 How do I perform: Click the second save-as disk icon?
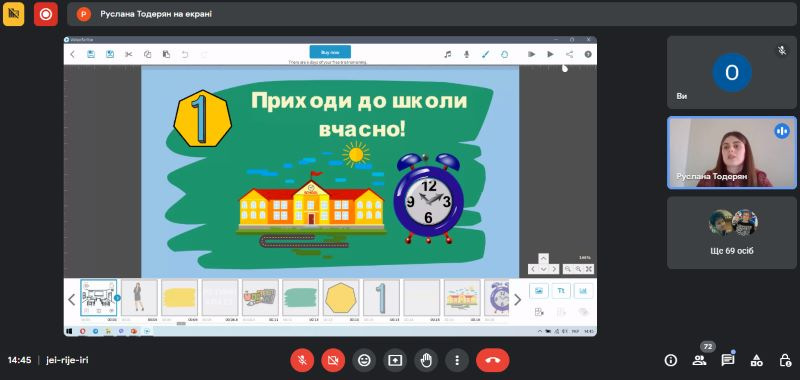tap(110, 54)
